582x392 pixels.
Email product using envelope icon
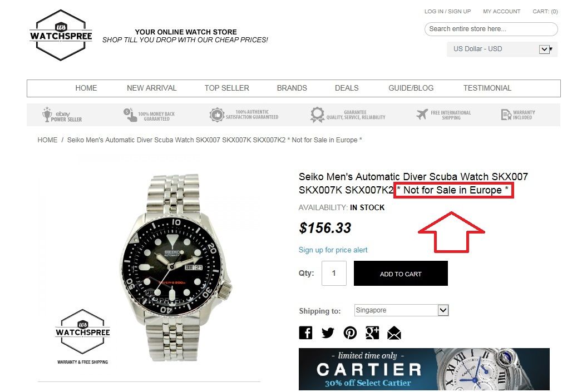[x=394, y=333]
